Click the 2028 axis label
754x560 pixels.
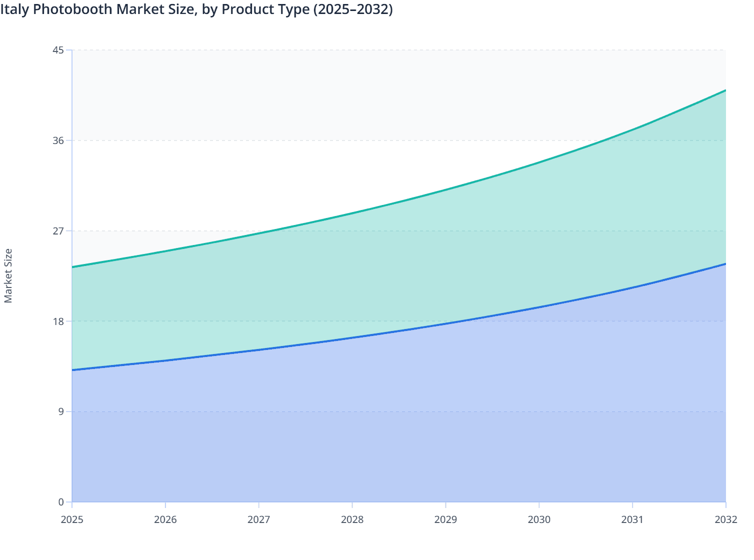tap(352, 520)
